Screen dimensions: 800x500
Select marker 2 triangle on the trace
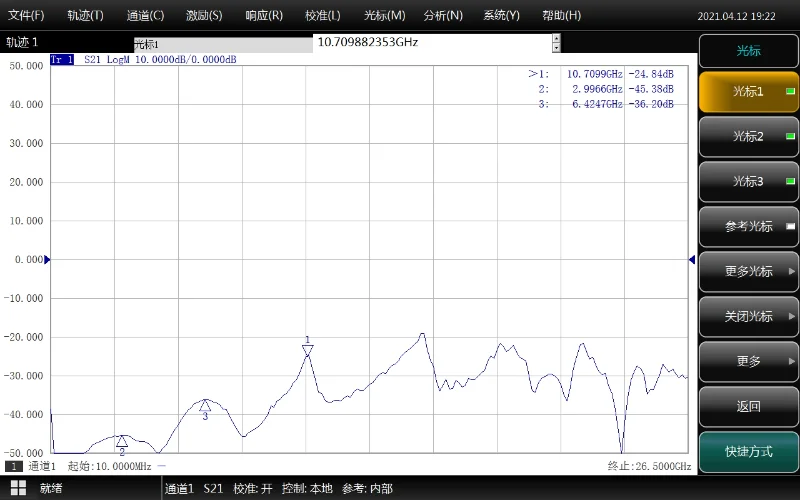click(x=122, y=441)
